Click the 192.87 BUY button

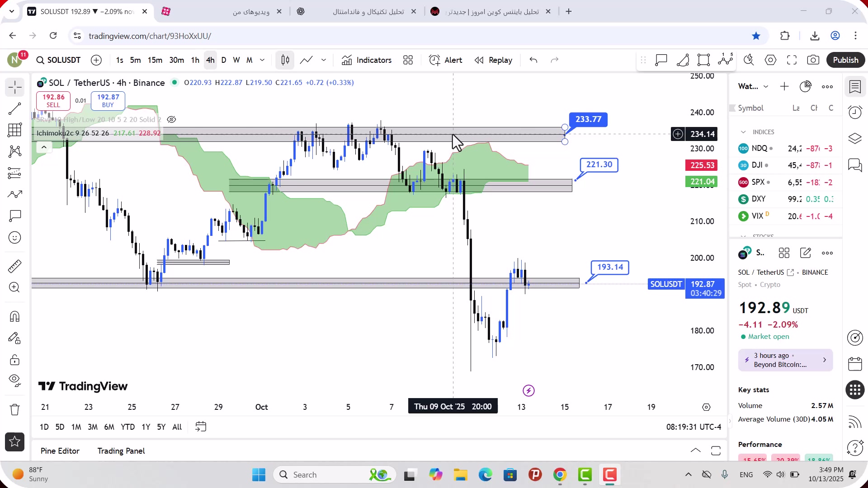108,101
